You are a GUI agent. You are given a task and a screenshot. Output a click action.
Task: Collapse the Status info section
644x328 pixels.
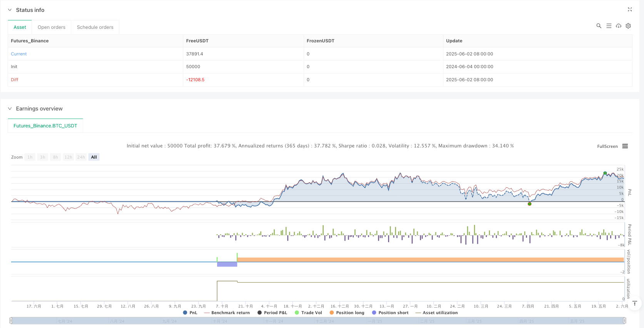pyautogui.click(x=10, y=10)
